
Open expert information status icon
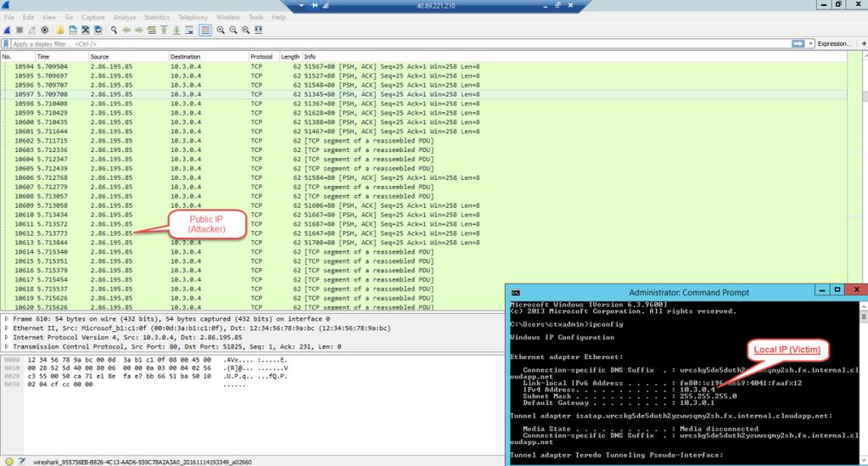(8, 462)
